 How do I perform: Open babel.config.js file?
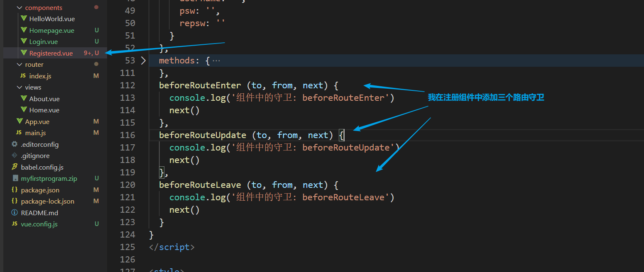(x=42, y=167)
